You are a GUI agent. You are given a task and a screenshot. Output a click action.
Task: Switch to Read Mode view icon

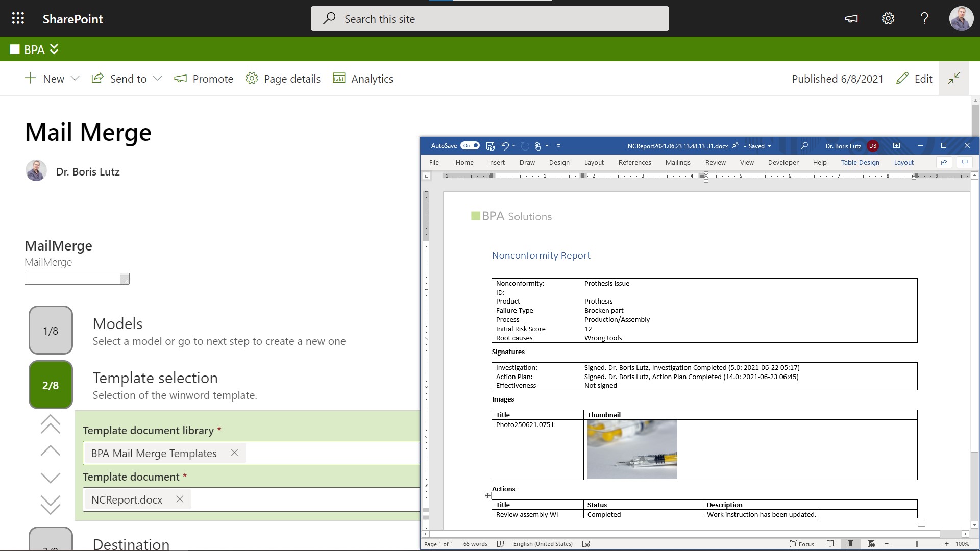[830, 544]
